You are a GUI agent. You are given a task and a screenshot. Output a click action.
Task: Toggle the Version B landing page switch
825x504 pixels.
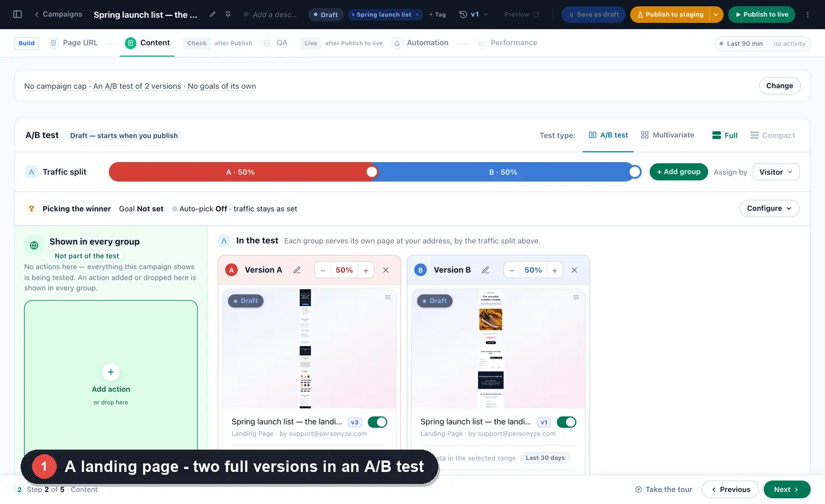tap(567, 422)
